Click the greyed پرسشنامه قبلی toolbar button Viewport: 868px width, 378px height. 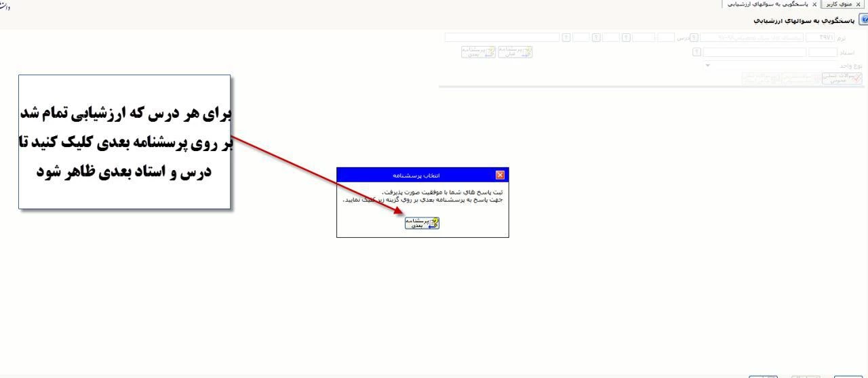(515, 52)
